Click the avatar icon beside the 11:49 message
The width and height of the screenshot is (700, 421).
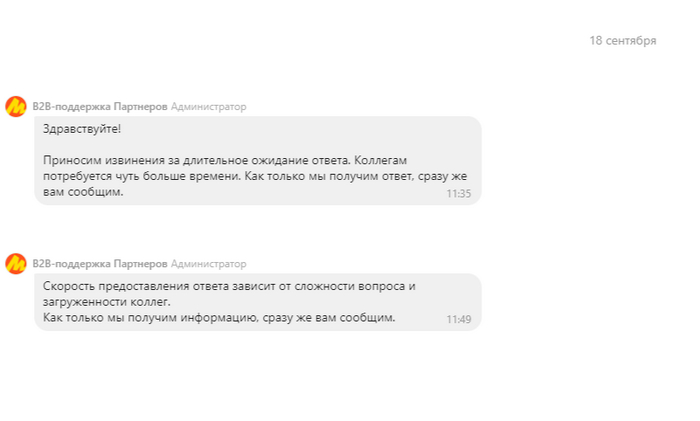point(16,264)
